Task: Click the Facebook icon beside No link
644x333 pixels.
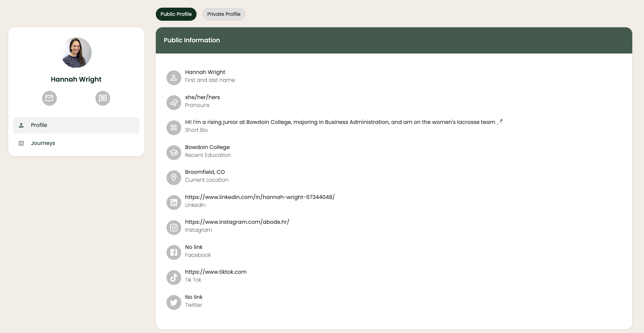Action: coord(174,252)
